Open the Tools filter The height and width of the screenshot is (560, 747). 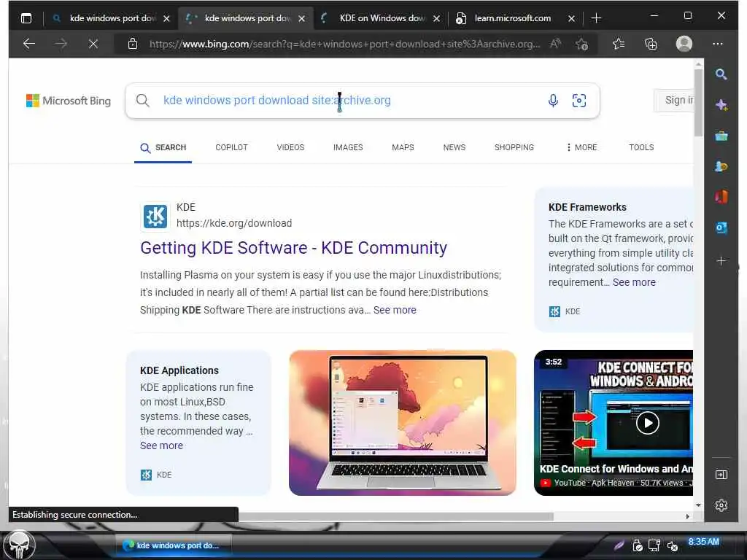coord(641,147)
